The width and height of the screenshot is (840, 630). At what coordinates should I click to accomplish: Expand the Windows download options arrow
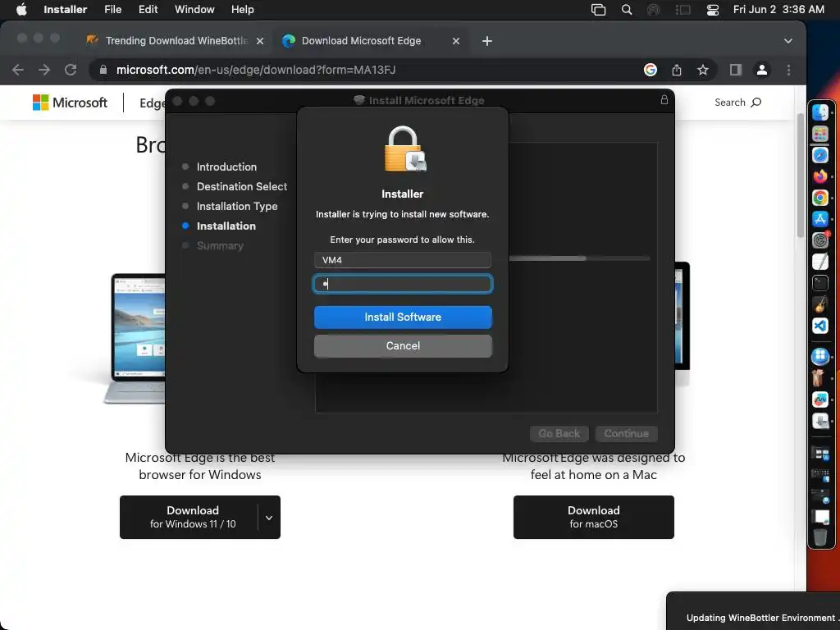(x=269, y=518)
